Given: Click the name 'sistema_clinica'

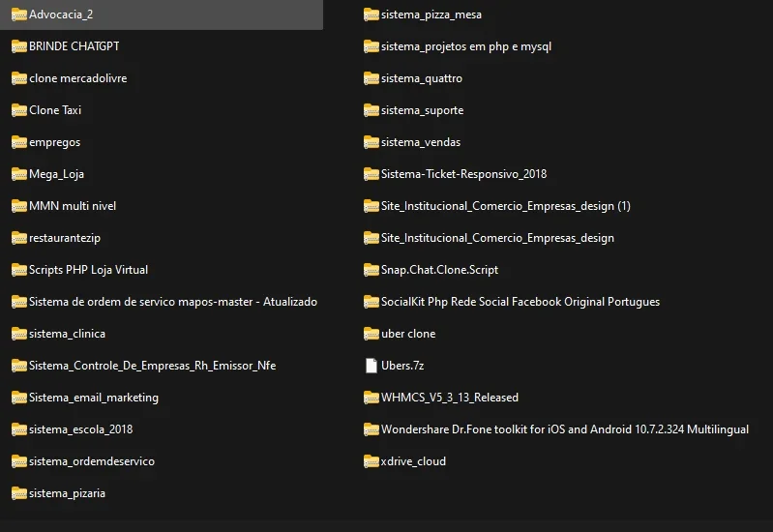Looking at the screenshot, I should click(x=67, y=334).
